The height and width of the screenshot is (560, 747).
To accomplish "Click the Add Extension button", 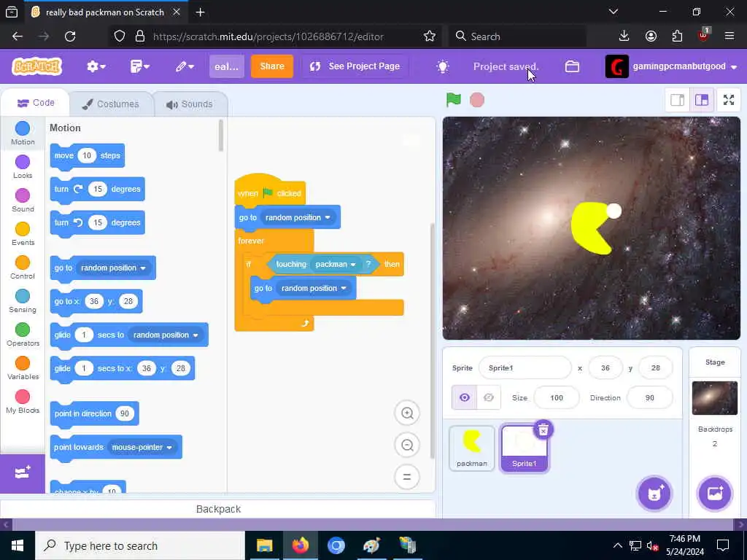I will (x=23, y=473).
